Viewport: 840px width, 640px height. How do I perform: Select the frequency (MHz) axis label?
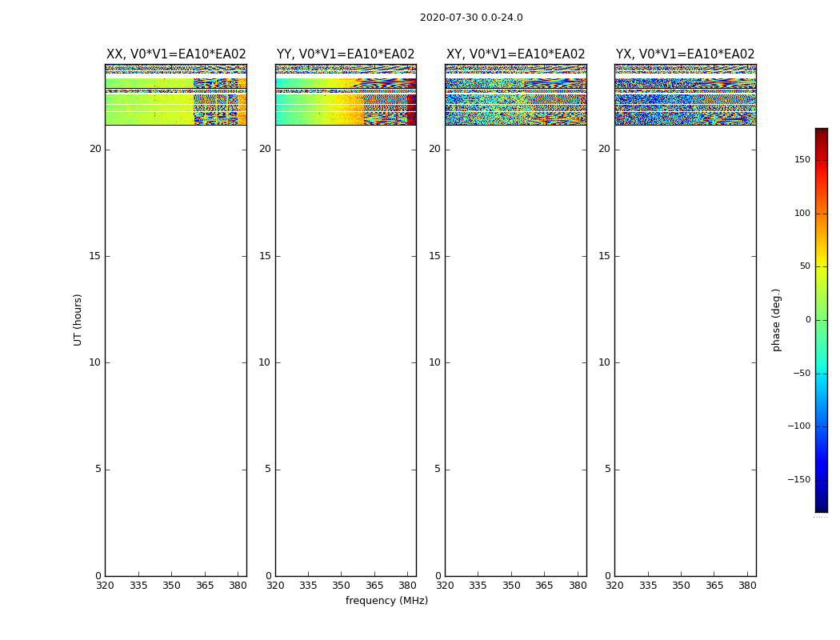(386, 601)
